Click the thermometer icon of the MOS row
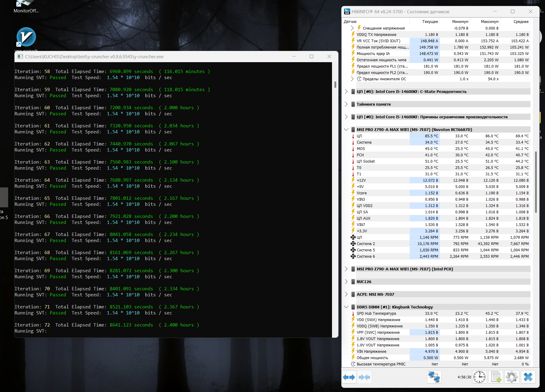This screenshot has height=392, width=545. [353, 149]
